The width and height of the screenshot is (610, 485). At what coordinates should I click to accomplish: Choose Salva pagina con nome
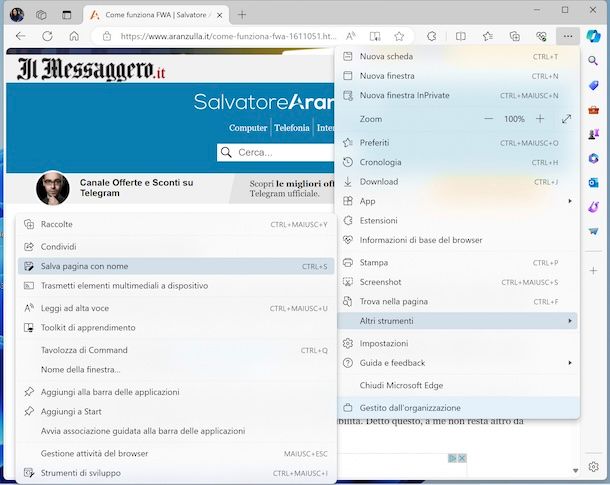(x=176, y=266)
